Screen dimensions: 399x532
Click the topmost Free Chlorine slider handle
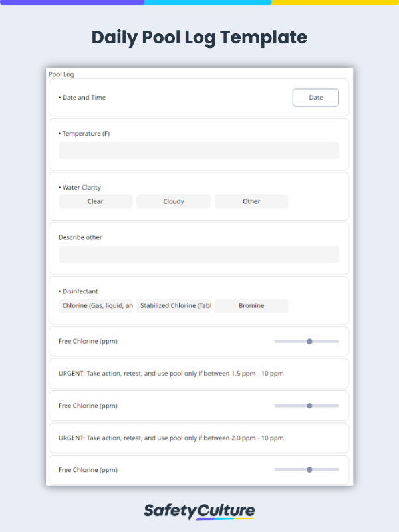coord(309,341)
